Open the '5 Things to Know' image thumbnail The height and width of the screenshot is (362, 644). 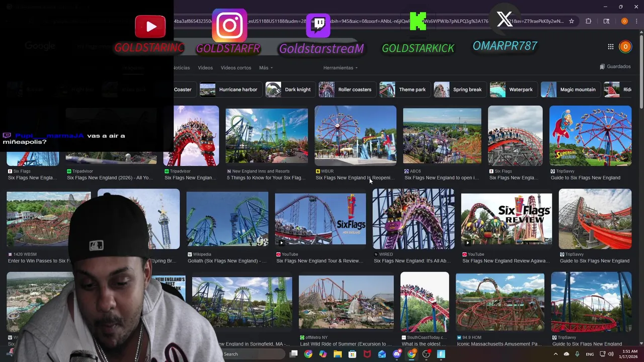point(267,136)
